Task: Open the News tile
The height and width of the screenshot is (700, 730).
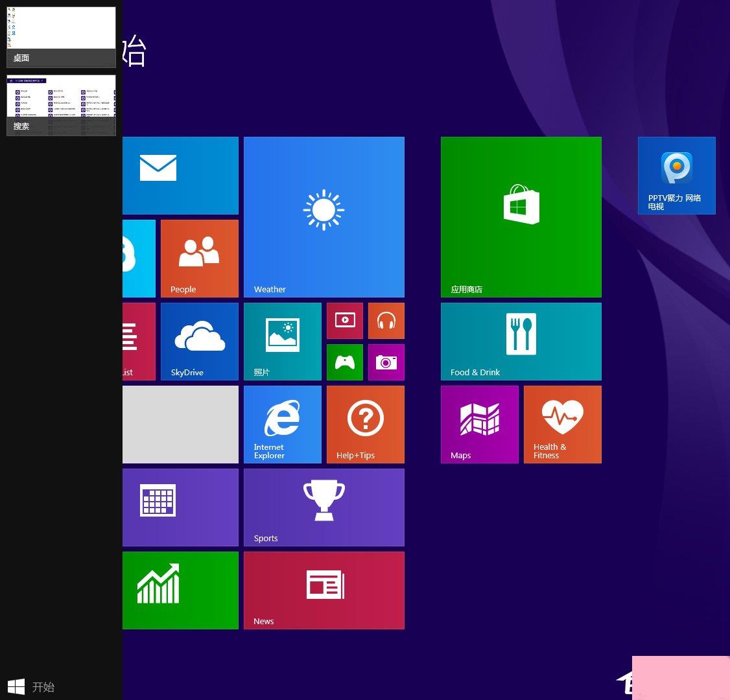Action: point(324,590)
